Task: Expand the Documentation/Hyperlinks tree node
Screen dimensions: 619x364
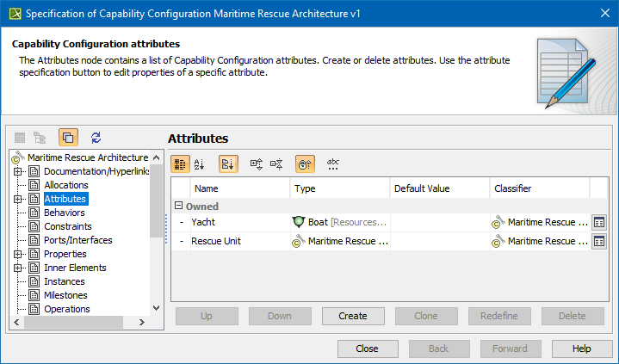Action: click(x=18, y=171)
